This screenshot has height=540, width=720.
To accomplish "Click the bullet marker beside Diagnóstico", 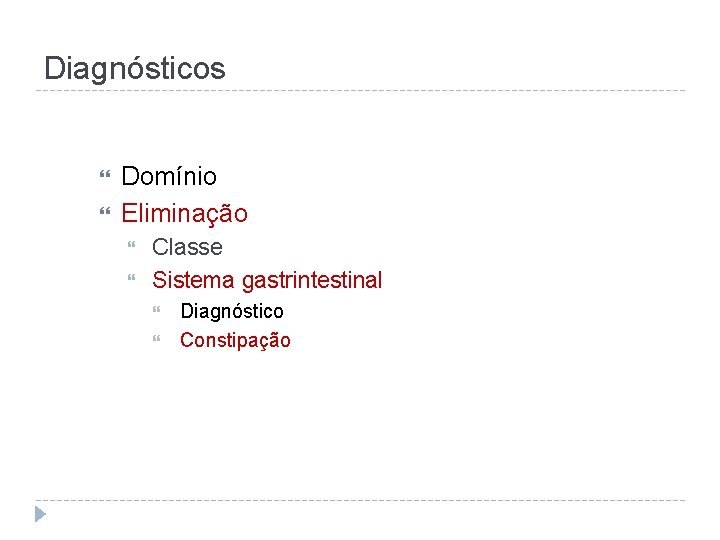I will pyautogui.click(x=166, y=312).
